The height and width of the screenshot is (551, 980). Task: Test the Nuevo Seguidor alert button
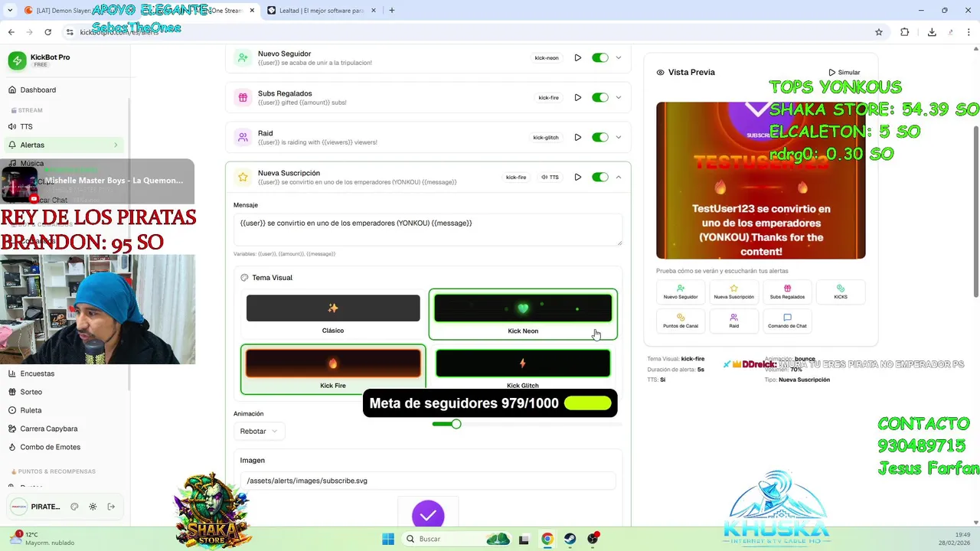point(681,292)
